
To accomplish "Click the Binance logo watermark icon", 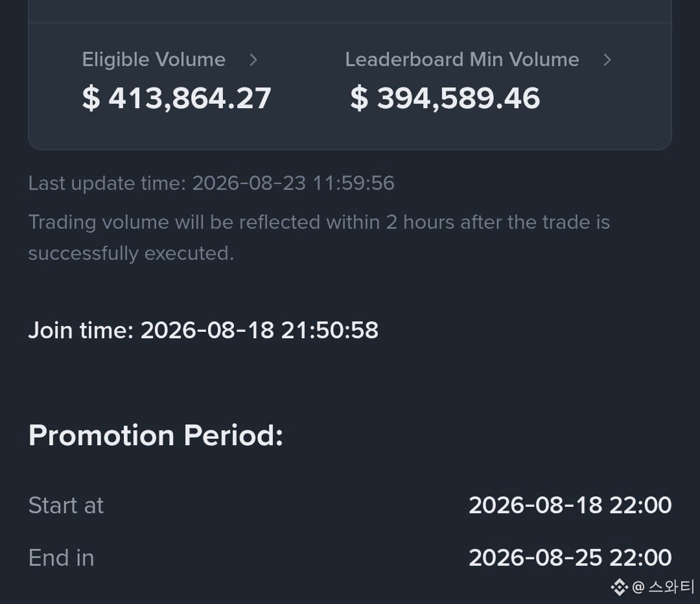I will (x=619, y=587).
